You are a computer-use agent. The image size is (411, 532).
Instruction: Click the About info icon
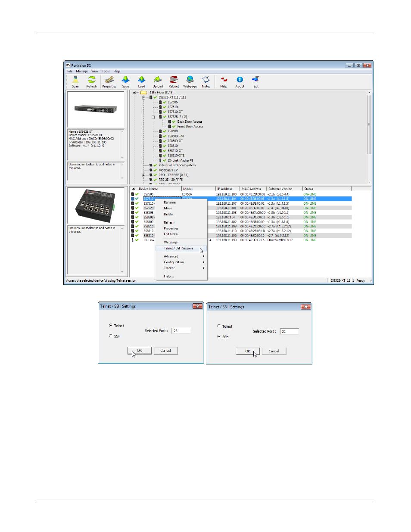[240, 81]
